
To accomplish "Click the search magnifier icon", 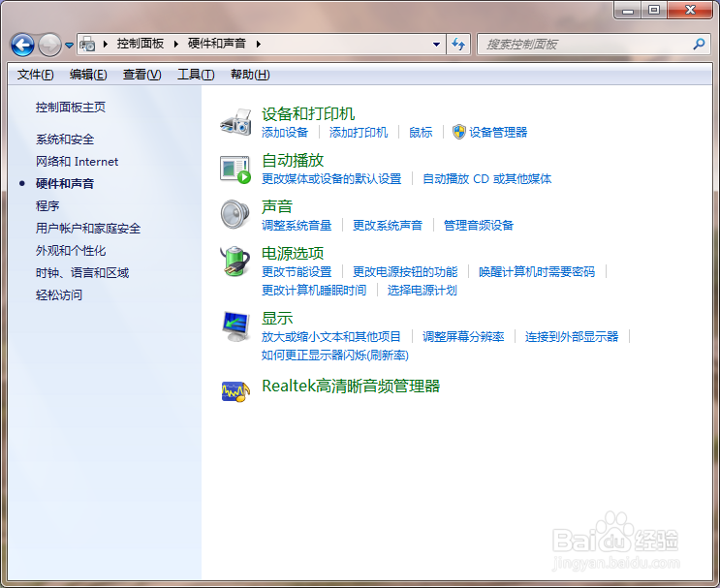I will (x=699, y=44).
